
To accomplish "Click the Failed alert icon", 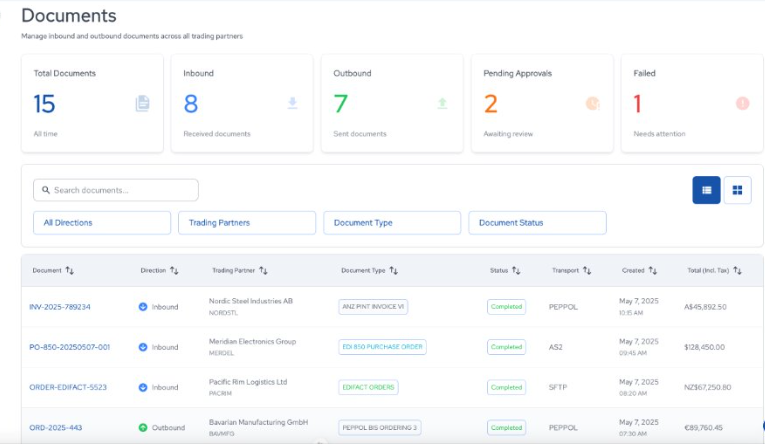I will coord(742,103).
